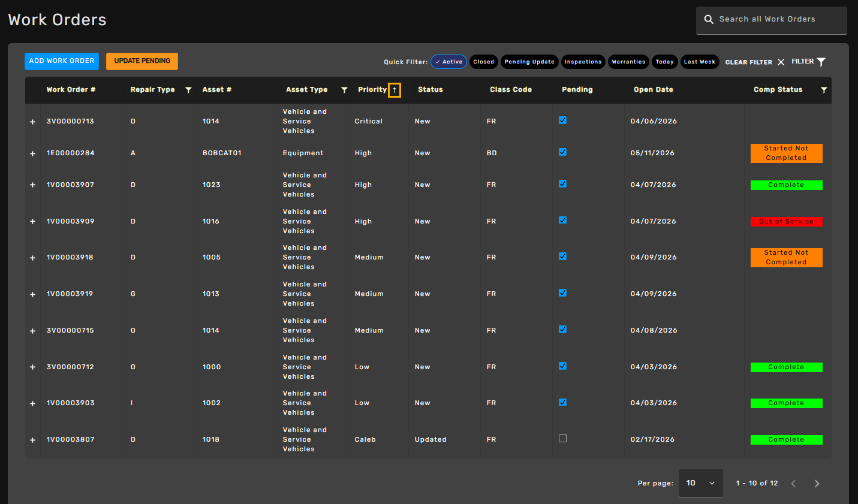Toggle the Active quick filter
The height and width of the screenshot is (504, 858).
coord(448,62)
